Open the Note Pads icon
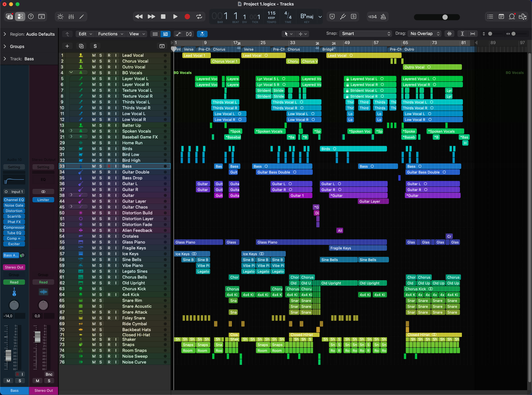The height and width of the screenshot is (395, 532). pos(501,16)
